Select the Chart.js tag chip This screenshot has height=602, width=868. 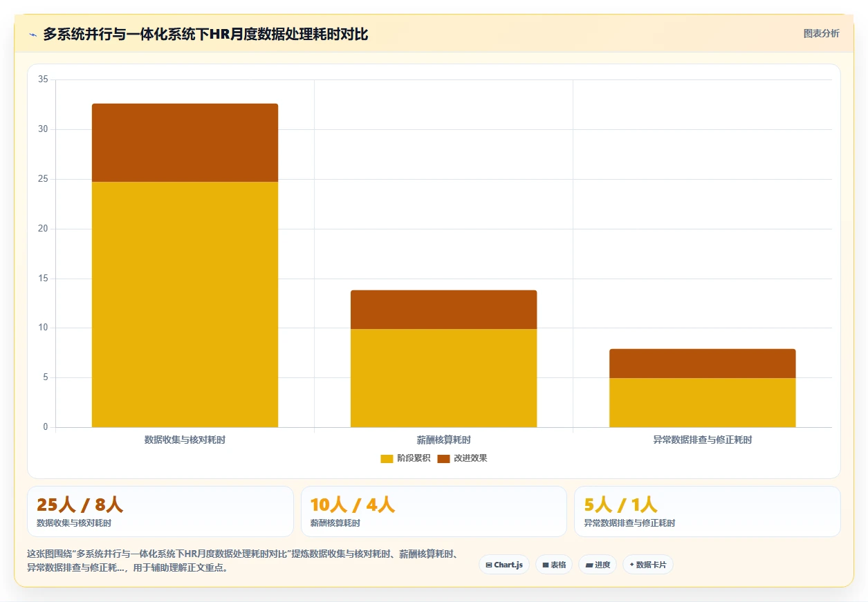click(504, 565)
